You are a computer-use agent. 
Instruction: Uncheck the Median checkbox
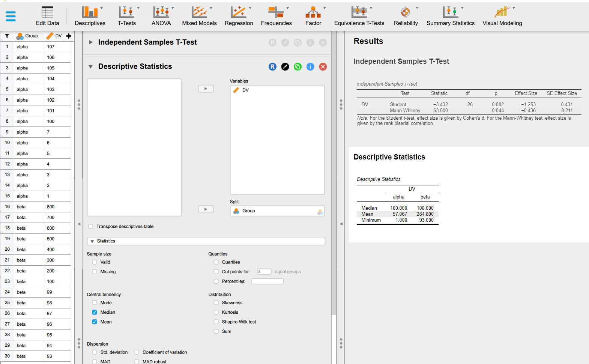[95, 312]
